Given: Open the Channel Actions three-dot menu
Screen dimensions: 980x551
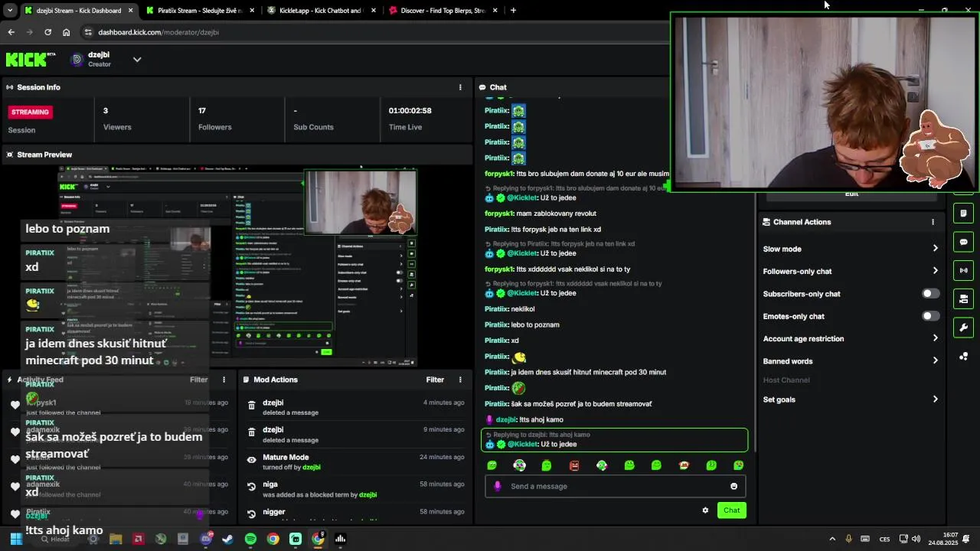Looking at the screenshot, I should click(933, 222).
